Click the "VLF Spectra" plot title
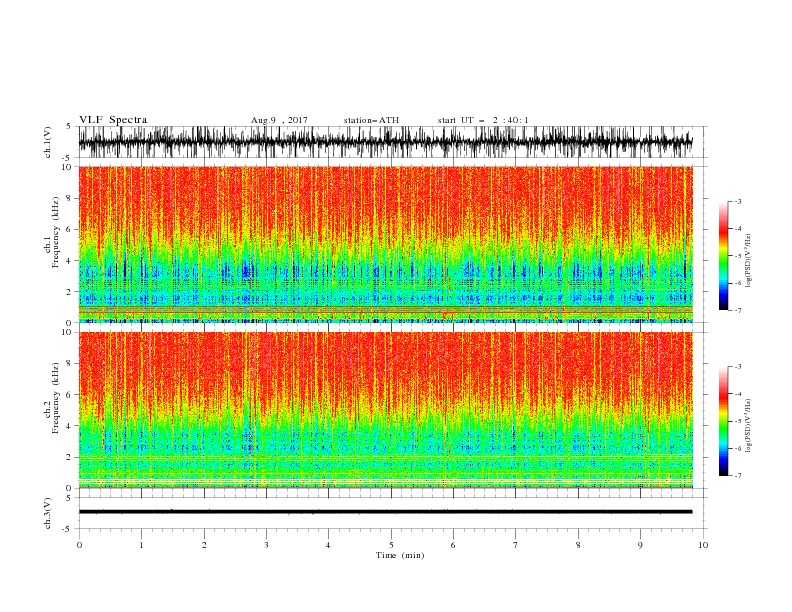 [113, 120]
